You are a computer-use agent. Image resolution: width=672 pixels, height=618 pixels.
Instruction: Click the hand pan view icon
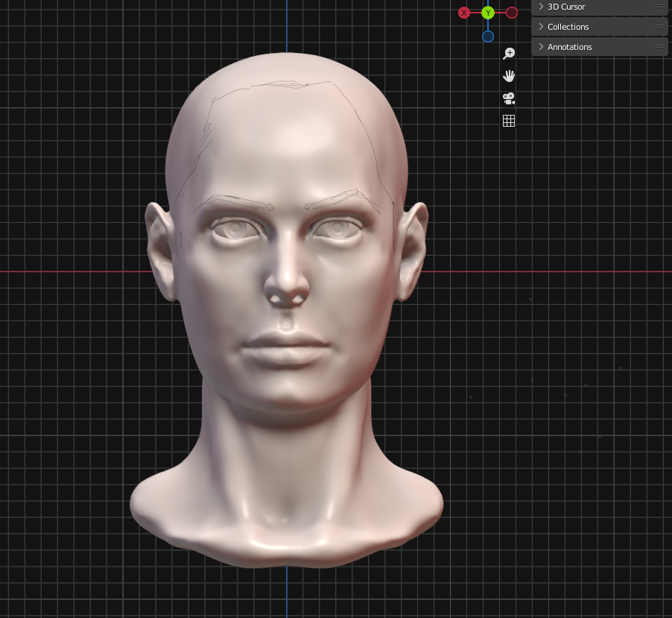[x=509, y=76]
